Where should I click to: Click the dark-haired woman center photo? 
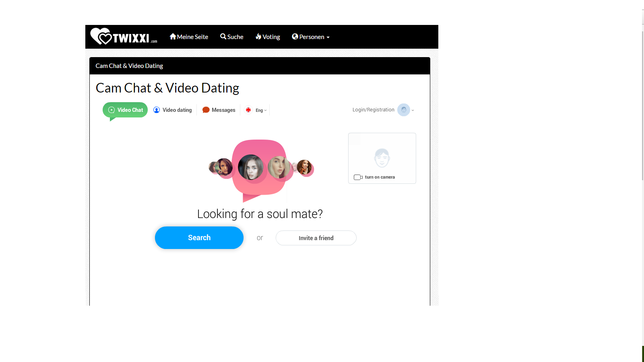coord(250,167)
